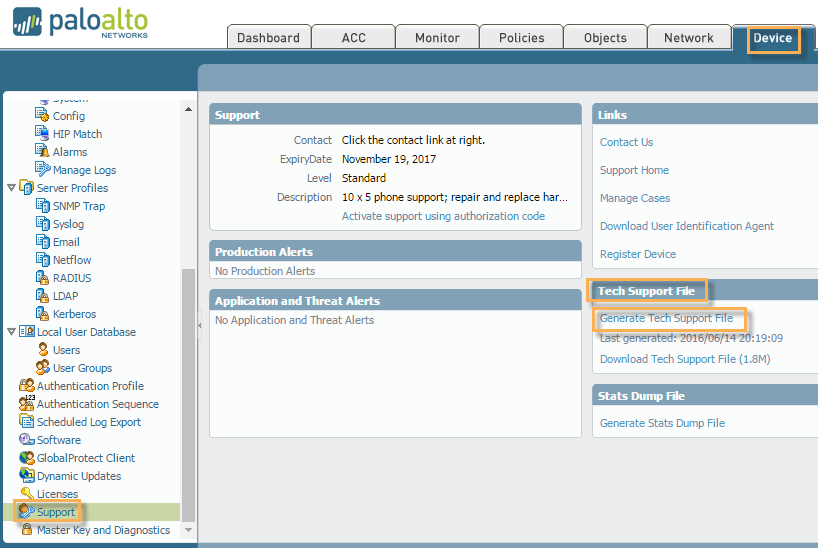This screenshot has height=548, width=818.
Task: Click the 'Last generated' timestamp text
Action: [691, 338]
